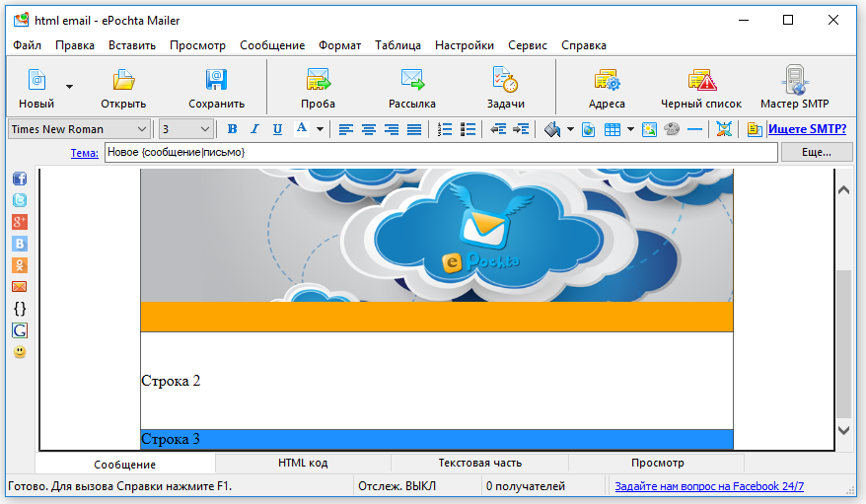Click the Odnoklassniki sidebar icon
Screen dimensions: 866x504
20,265
